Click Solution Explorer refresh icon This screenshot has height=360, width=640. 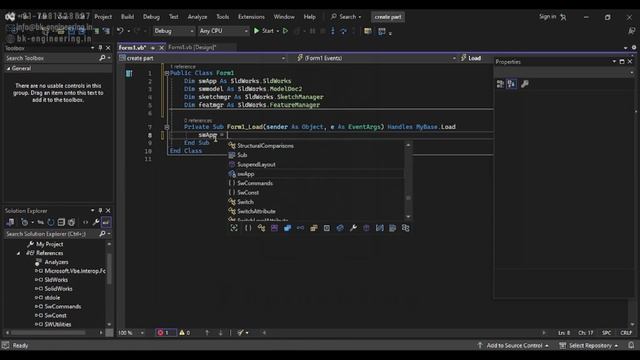(x=51, y=222)
